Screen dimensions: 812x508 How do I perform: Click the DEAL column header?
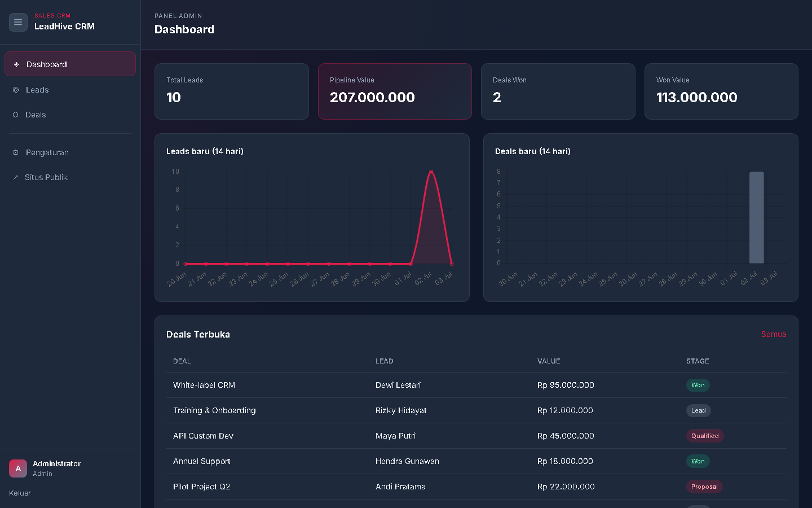(182, 361)
